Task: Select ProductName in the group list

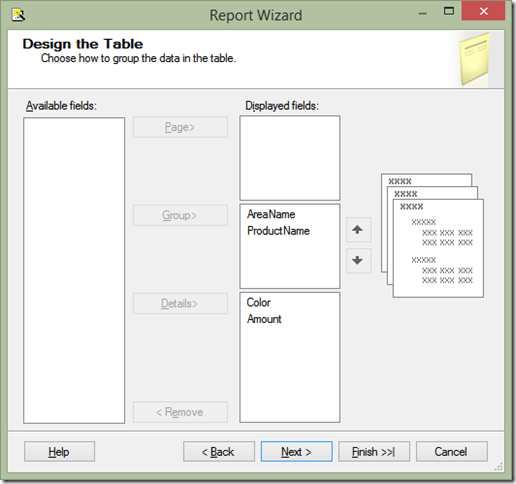Action: click(278, 231)
